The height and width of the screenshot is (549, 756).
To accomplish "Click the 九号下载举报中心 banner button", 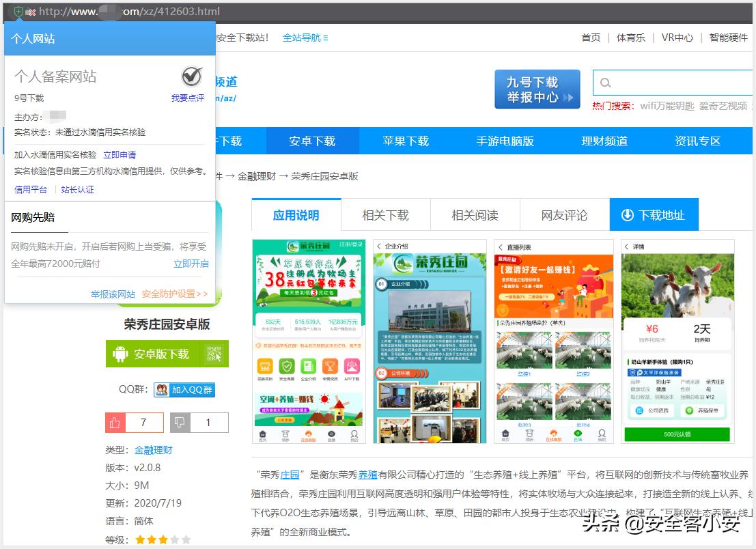I will pos(537,89).
